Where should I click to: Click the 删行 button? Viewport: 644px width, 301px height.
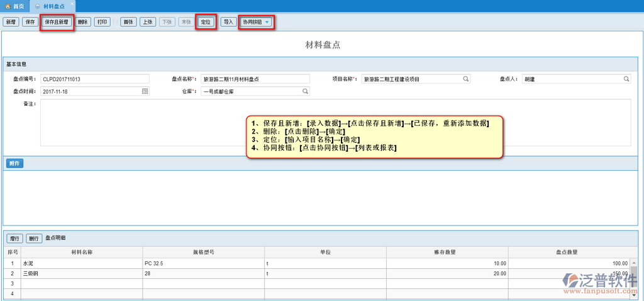click(34, 239)
